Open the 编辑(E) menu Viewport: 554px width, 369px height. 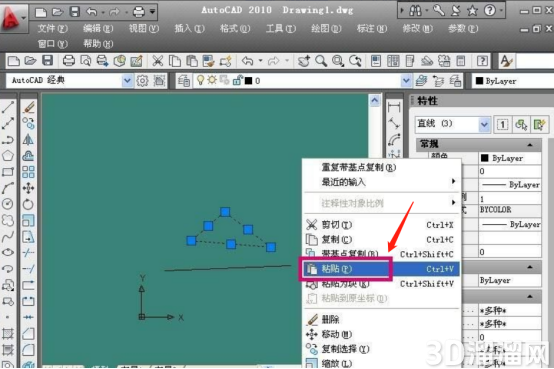(x=98, y=28)
